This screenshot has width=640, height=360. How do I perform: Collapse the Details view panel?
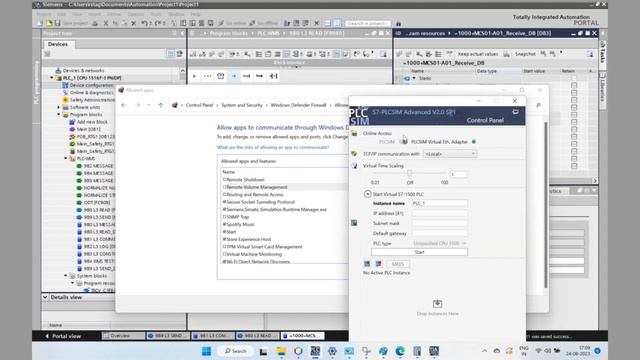click(45, 297)
